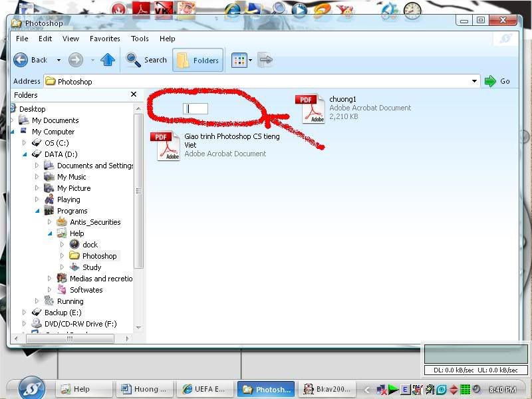Select Photoshop folder in tree
Screen dimensions: 532x399
pos(99,256)
